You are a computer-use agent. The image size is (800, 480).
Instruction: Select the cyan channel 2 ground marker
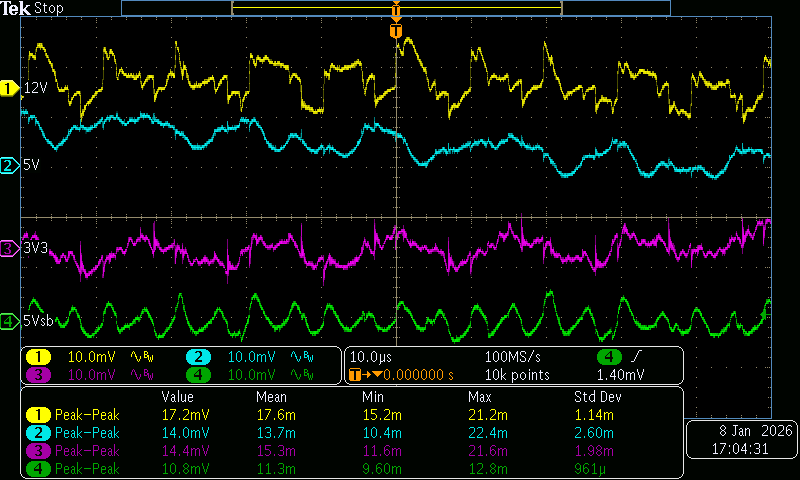click(x=10, y=165)
